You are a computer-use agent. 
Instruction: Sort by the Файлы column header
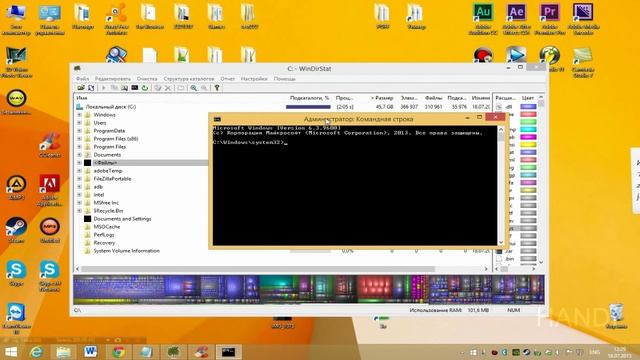pos(433,98)
